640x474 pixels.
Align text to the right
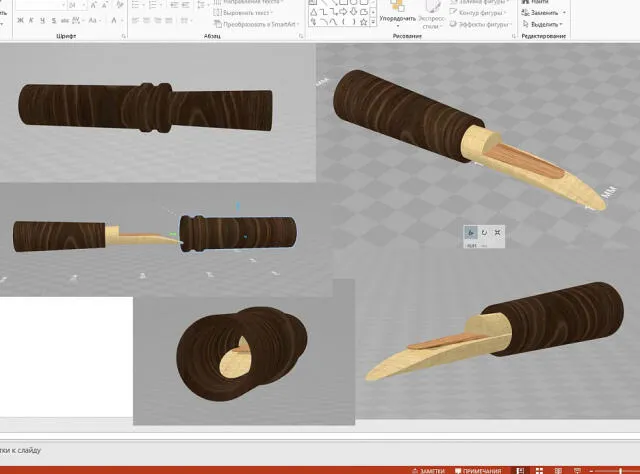(158, 20)
